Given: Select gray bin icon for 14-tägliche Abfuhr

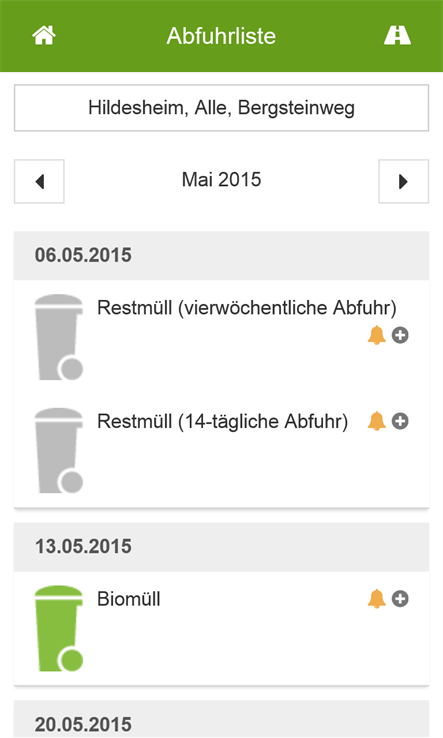Looking at the screenshot, I should pyautogui.click(x=59, y=450).
